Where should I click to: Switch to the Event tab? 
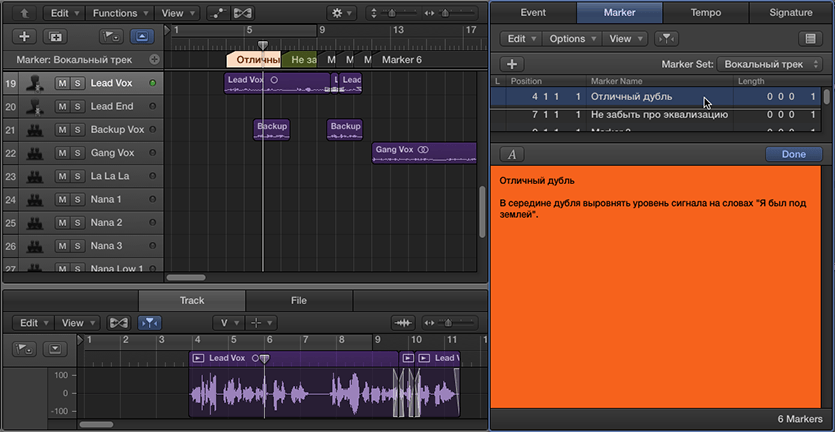click(x=533, y=13)
